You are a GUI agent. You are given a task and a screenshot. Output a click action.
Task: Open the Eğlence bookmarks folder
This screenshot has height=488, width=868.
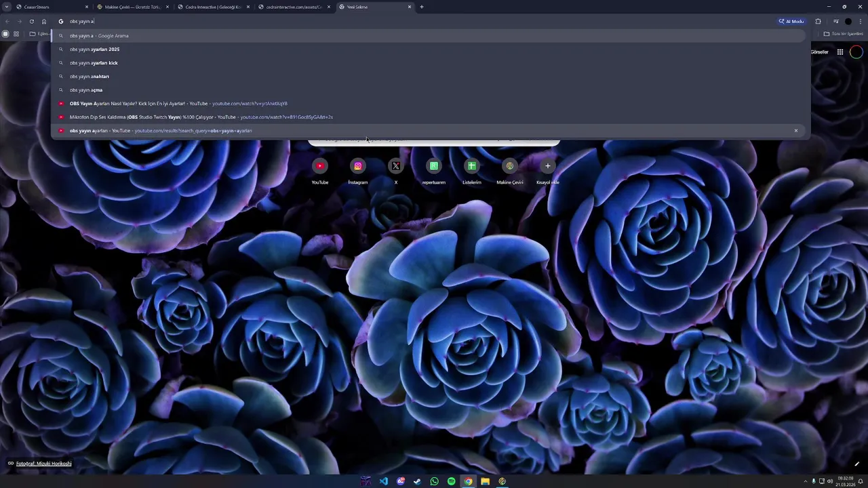click(39, 34)
